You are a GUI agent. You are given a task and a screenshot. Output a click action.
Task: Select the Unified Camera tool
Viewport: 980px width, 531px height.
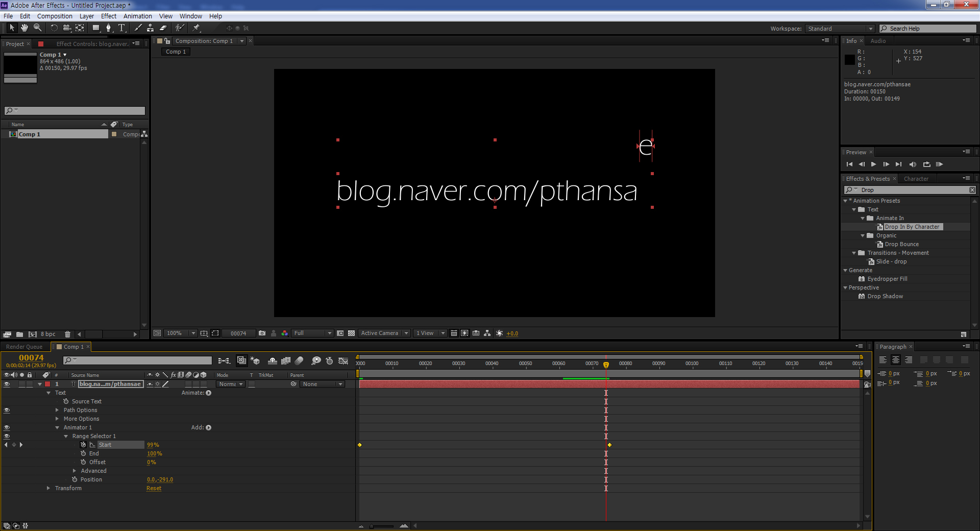tap(67, 28)
